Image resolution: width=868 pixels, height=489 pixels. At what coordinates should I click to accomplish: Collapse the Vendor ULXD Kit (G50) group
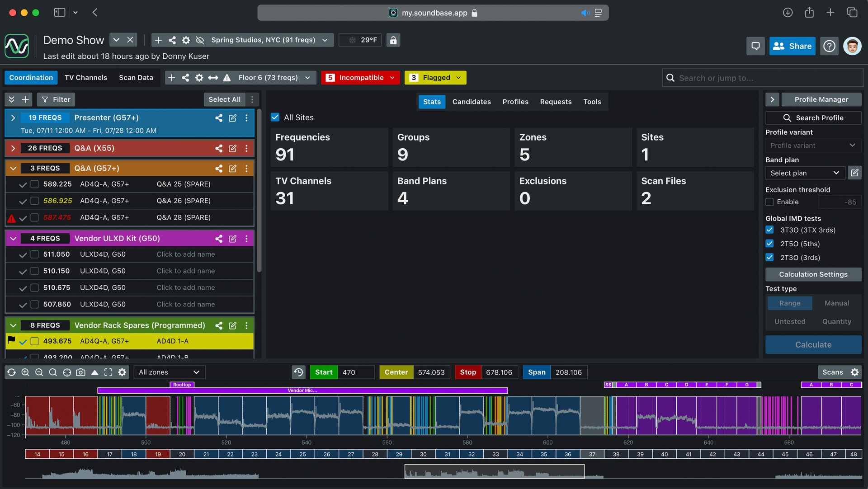click(x=13, y=238)
